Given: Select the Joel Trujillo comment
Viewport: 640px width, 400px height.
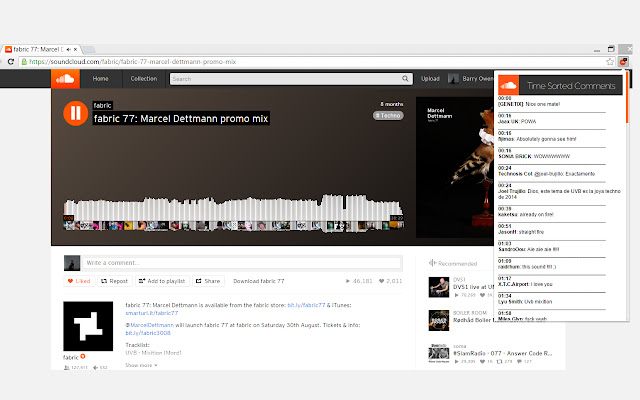Looking at the screenshot, I should click(559, 191).
